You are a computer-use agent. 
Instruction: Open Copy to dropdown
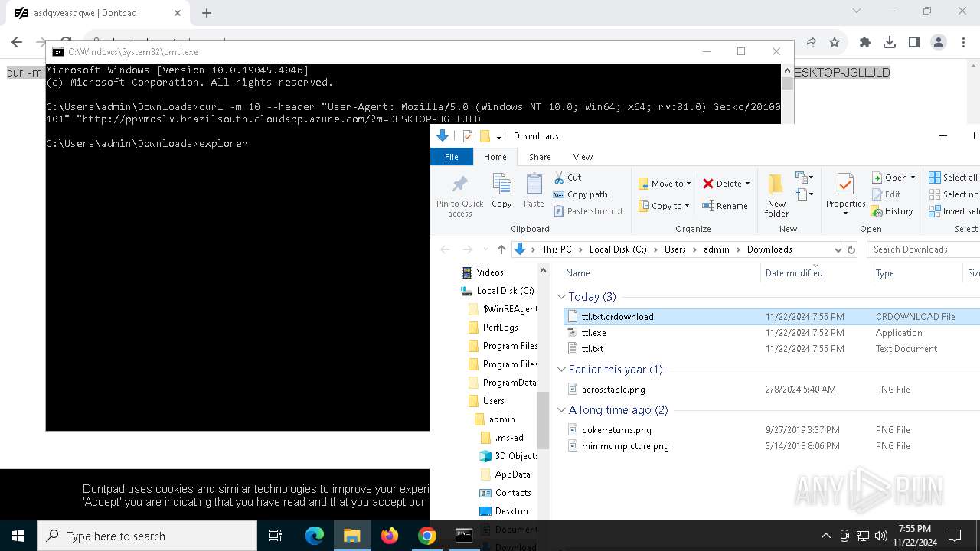(664, 206)
